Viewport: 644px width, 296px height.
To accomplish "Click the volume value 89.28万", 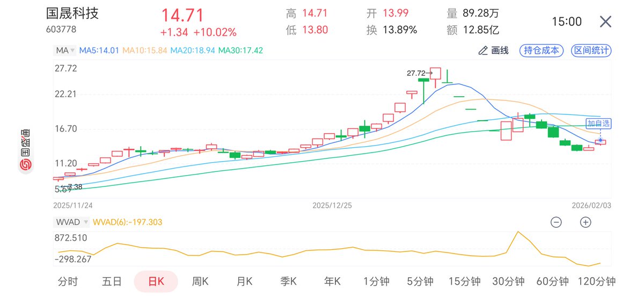I will pyautogui.click(x=480, y=13).
